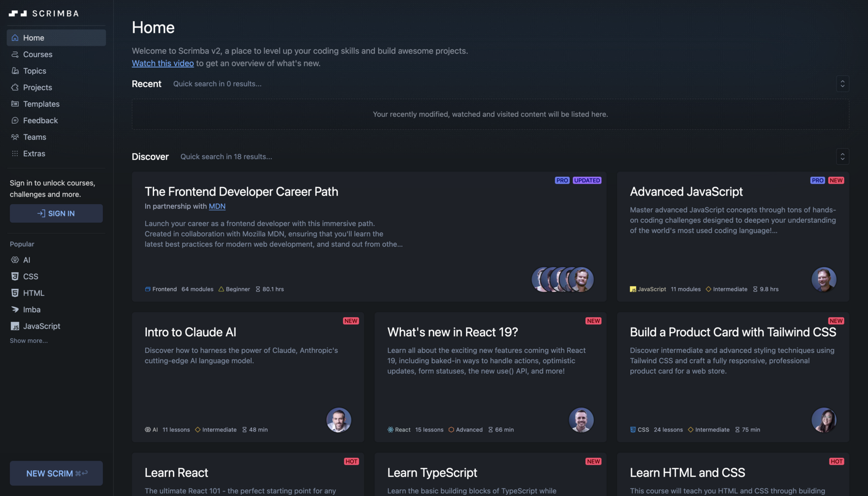Click the Extras grid icon in sidebar
The image size is (868, 496).
pyautogui.click(x=15, y=153)
